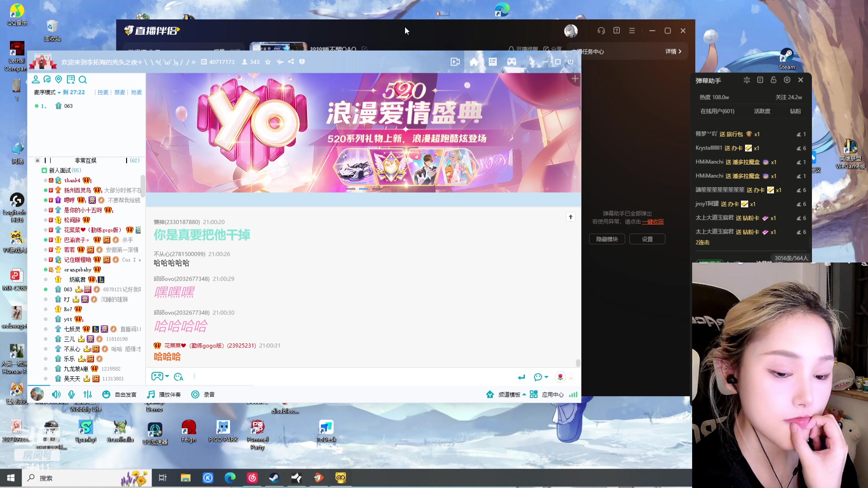Viewport: 868px width, 488px height.
Task: Toggle the microphone icon at bottom bar
Action: (71, 394)
